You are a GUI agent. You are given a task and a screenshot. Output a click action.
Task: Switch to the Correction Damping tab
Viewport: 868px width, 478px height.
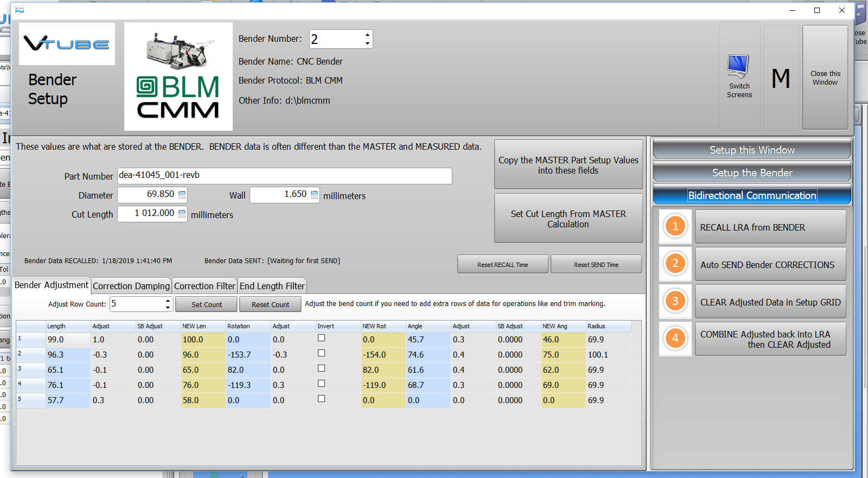click(x=131, y=286)
